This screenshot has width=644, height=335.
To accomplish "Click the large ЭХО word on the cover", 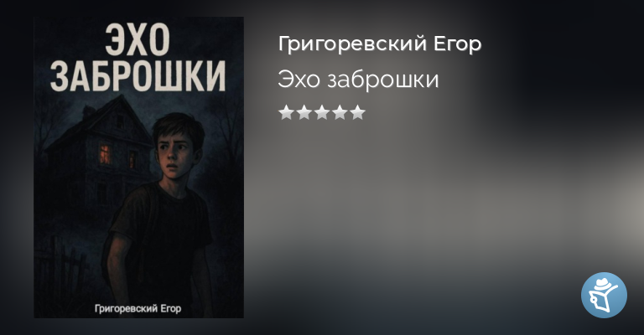I will [138, 39].
